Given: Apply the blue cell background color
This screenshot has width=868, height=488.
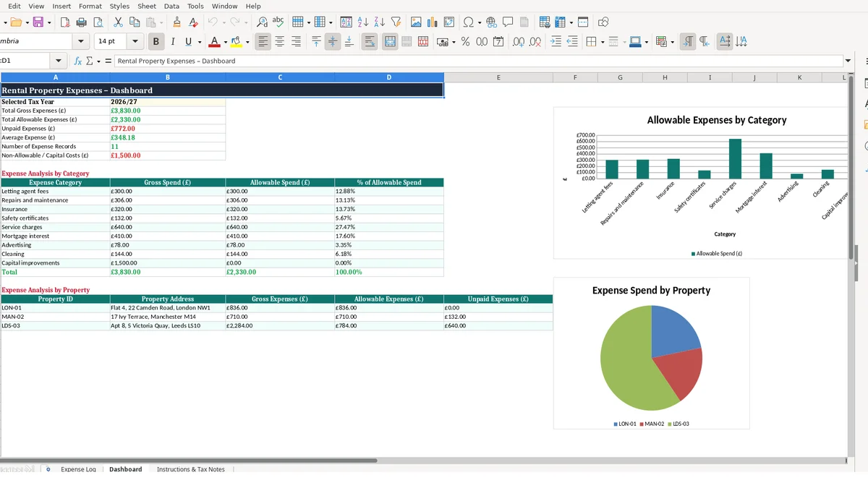Looking at the screenshot, I should (x=635, y=42).
